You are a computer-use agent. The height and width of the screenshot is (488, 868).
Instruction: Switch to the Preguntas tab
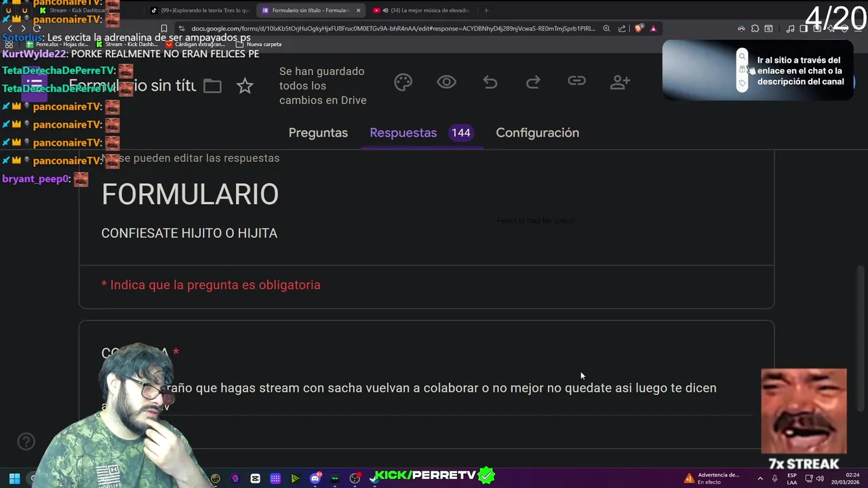(x=318, y=133)
